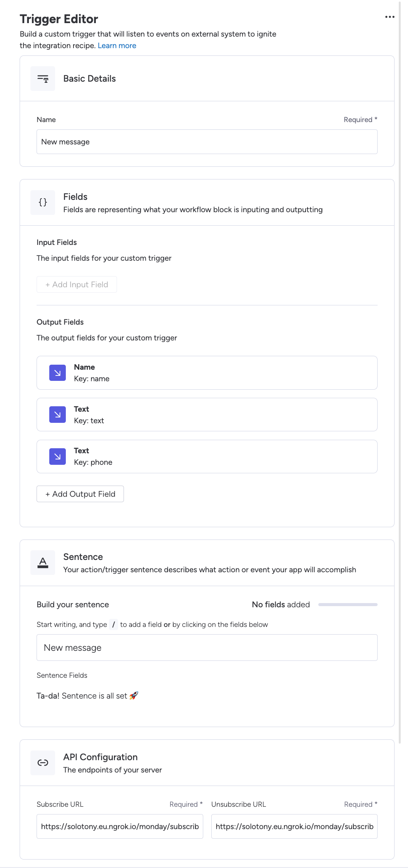Image resolution: width=408 pixels, height=868 pixels.
Task: Click the Sentence Fields label
Action: 62,675
